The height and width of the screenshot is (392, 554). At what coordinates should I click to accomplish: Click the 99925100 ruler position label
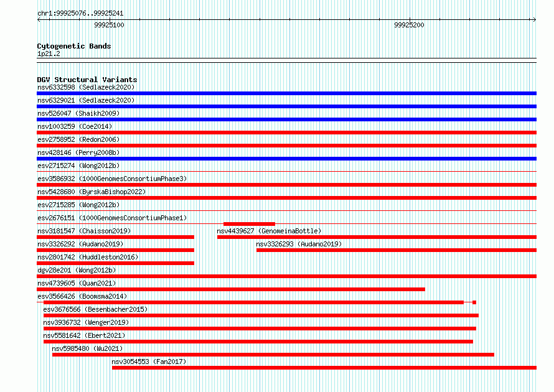point(109,25)
